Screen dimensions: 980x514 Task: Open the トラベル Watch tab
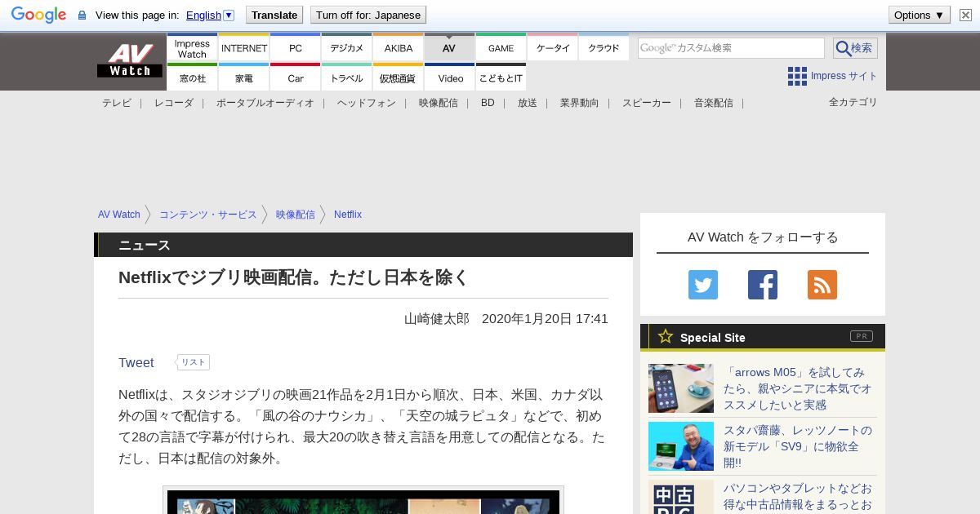click(x=346, y=78)
